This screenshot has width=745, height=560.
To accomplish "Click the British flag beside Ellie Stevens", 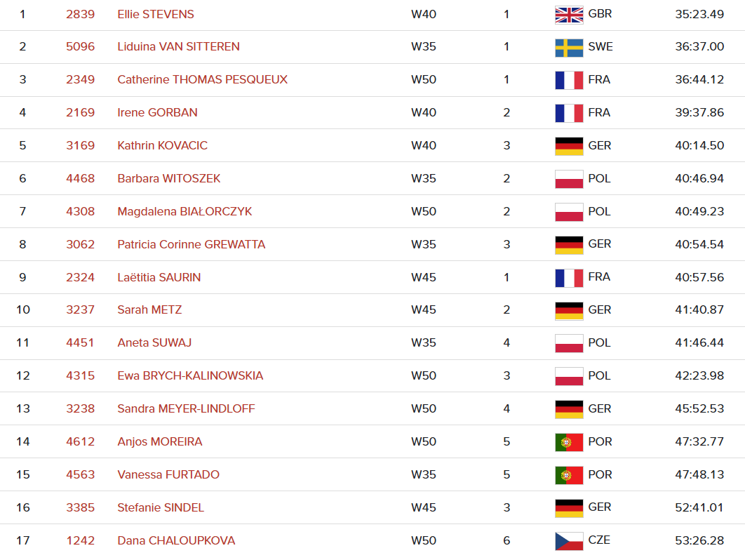I will [569, 15].
